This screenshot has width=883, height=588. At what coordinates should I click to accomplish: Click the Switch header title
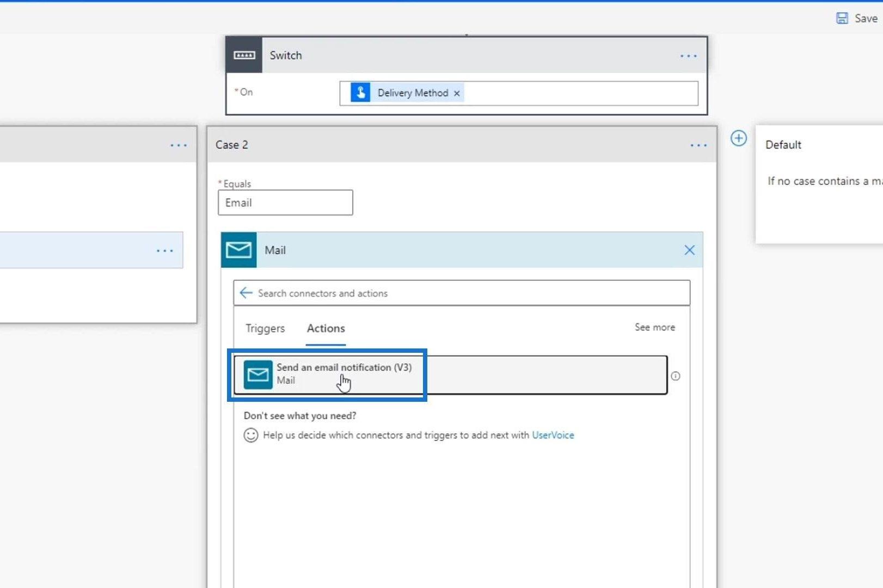286,55
